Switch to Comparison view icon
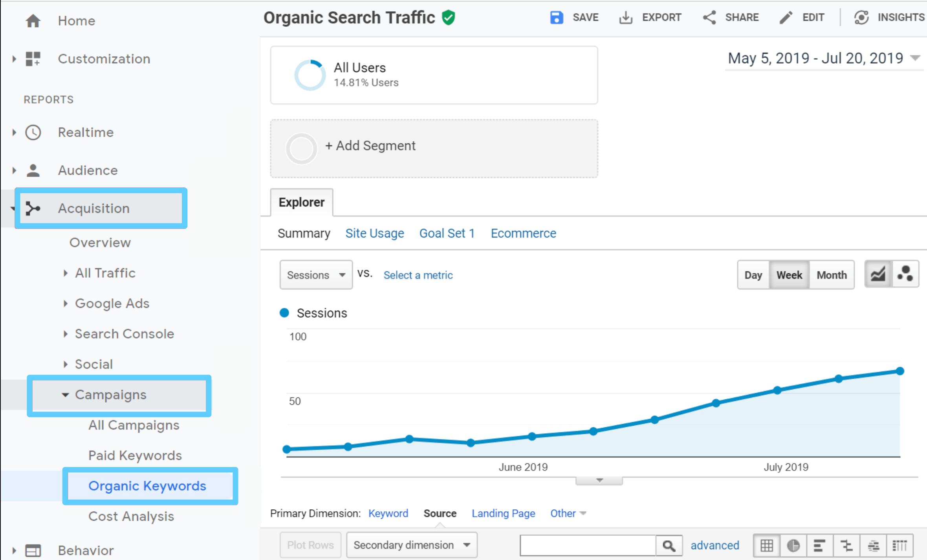Viewport: 927px width, 560px height. click(846, 545)
